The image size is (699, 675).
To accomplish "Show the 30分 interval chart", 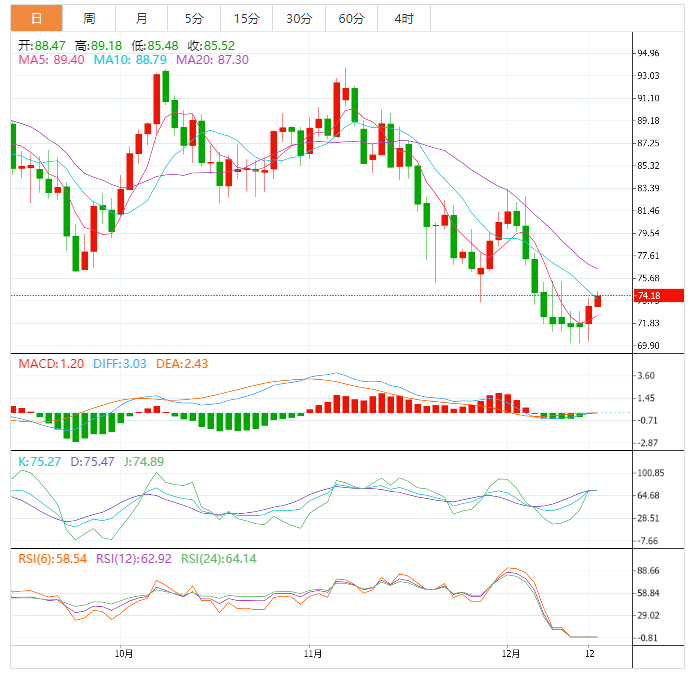I will (298, 18).
